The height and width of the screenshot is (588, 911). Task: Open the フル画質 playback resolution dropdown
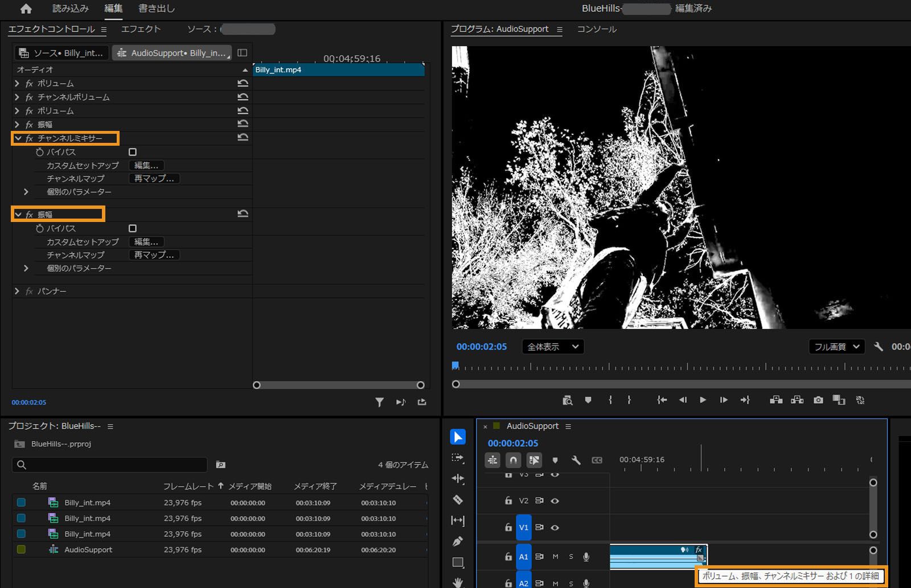[836, 347]
